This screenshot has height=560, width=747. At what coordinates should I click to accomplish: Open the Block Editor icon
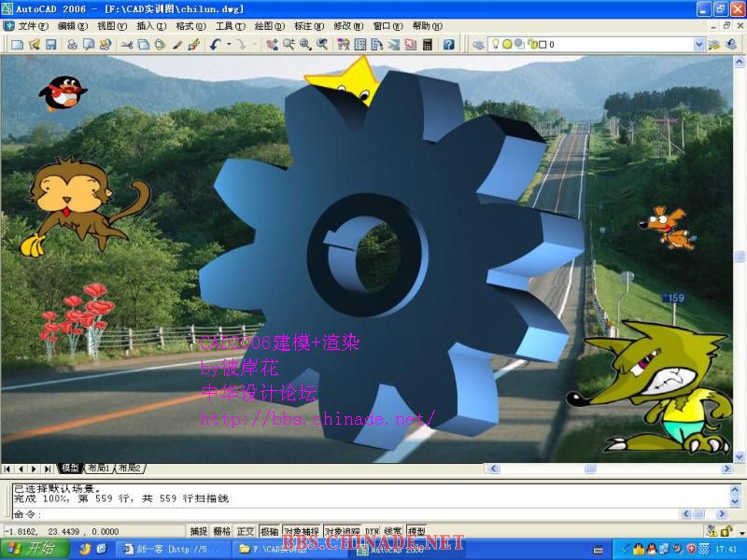click(x=193, y=44)
